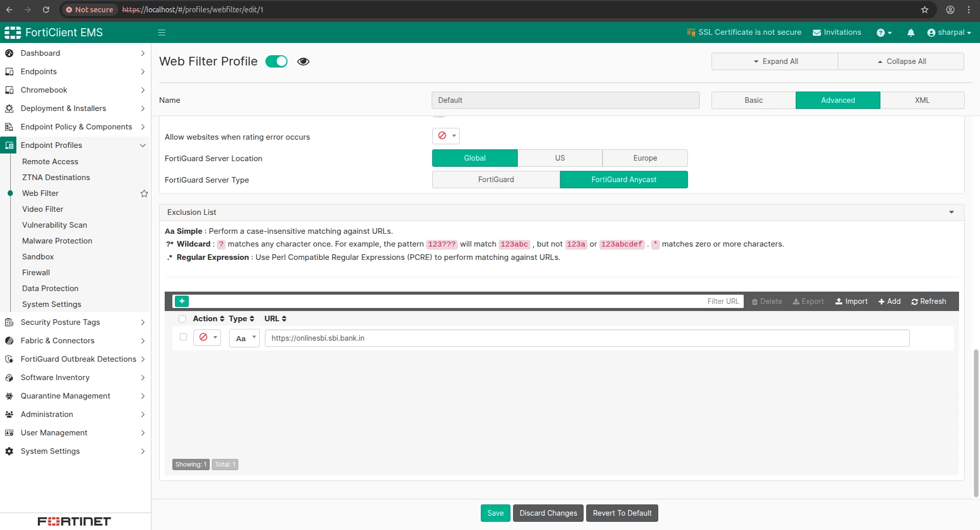This screenshot has height=530, width=980.
Task: Click Collapse All
Action: coord(901,61)
